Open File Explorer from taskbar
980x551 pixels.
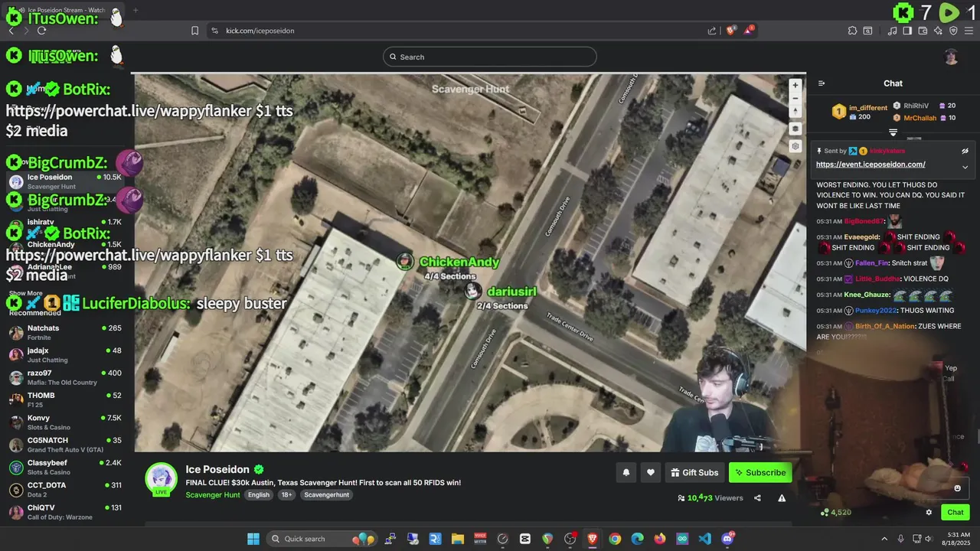click(x=458, y=539)
